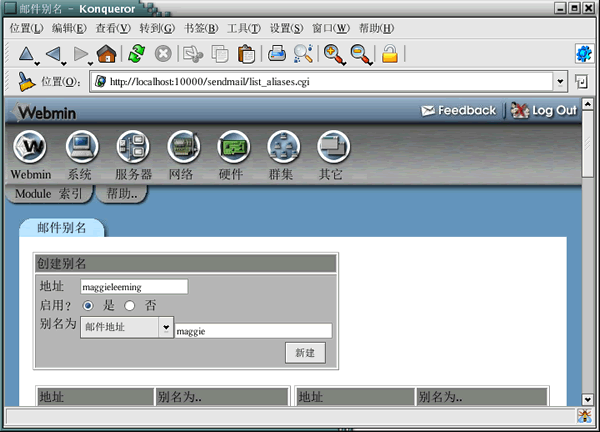Print the page with the printer icon

tap(277, 54)
